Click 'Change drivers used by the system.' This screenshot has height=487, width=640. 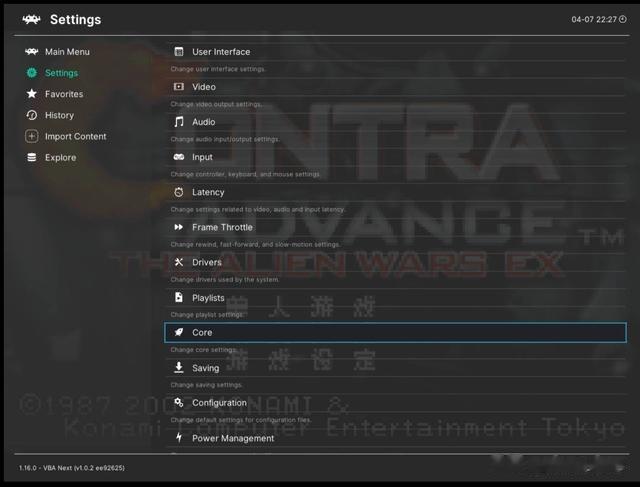coord(225,280)
